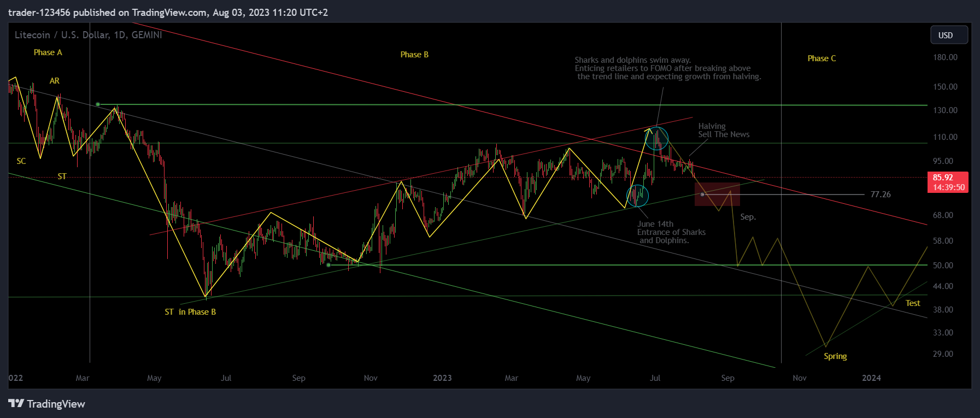
Task: Click the 'June 14th Entrance of Sharks' note
Action: pos(671,232)
